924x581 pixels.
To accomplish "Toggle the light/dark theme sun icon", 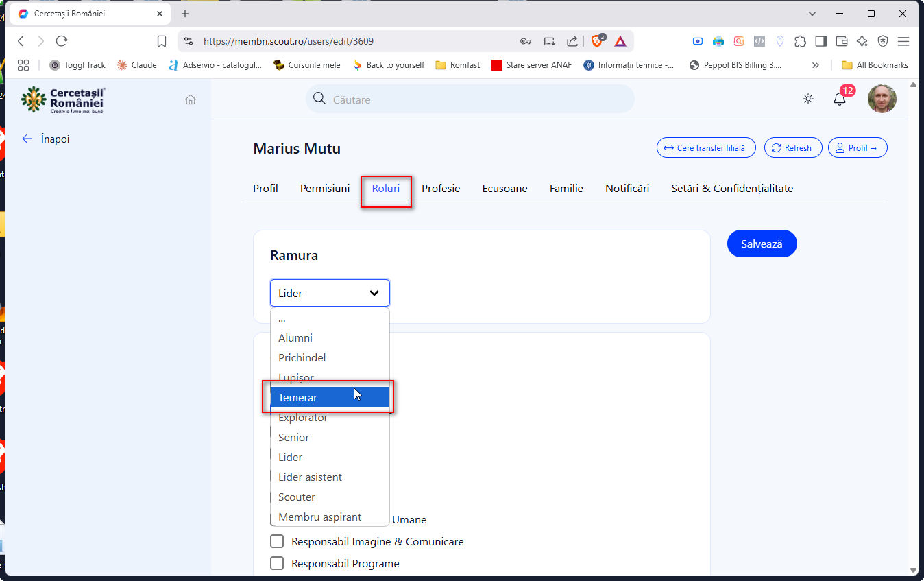I will [808, 99].
